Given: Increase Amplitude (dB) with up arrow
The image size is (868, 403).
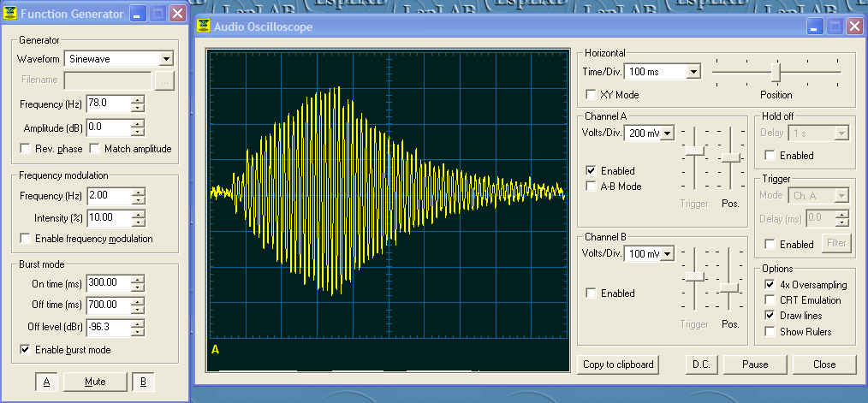Looking at the screenshot, I should [x=138, y=123].
